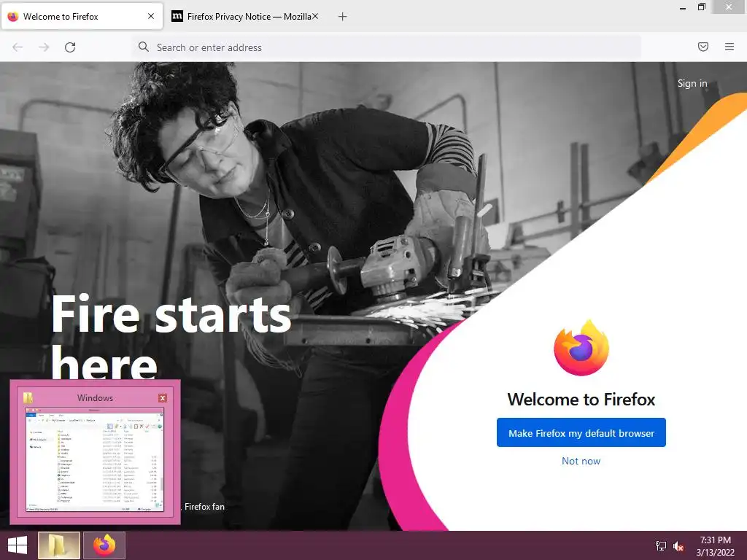Open the Save to Pocket icon
The width and height of the screenshot is (747, 560).
point(703,47)
